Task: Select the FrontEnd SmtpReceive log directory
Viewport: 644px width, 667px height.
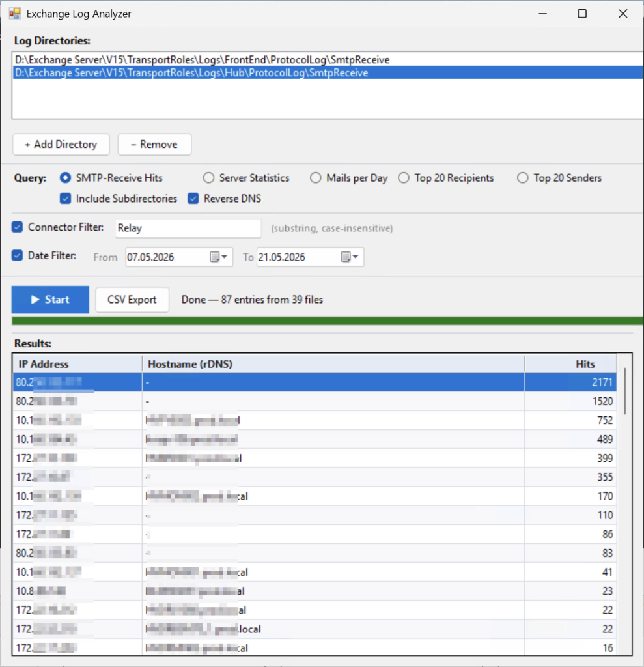Action: pos(328,59)
